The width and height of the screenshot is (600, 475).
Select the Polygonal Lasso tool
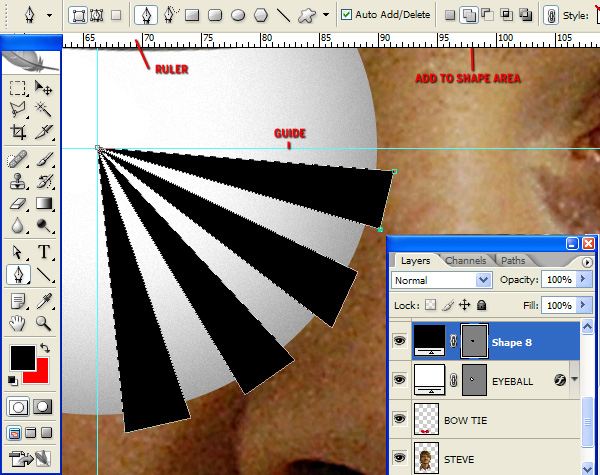pos(18,109)
